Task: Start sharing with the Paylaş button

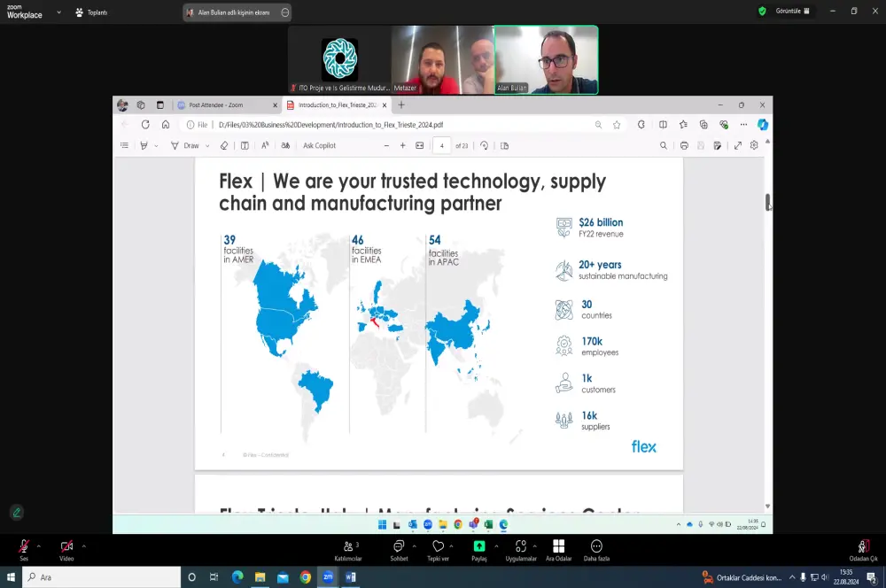Action: point(479,550)
